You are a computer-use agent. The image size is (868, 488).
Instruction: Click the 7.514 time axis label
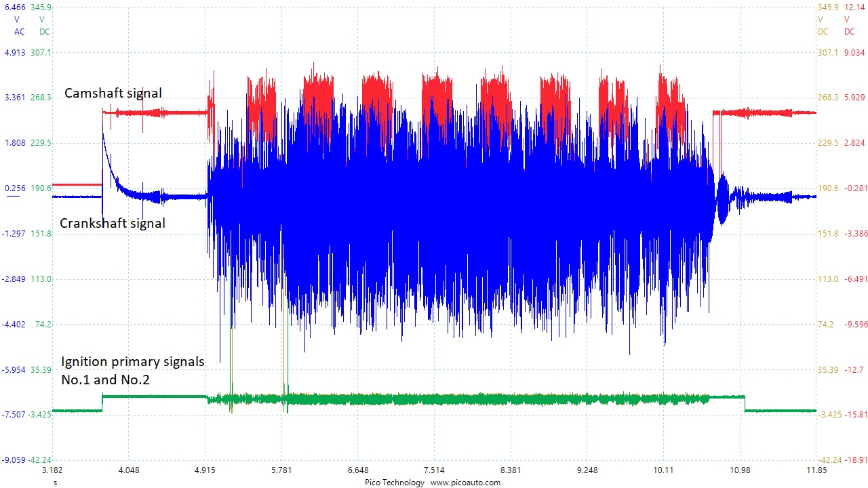click(x=434, y=471)
